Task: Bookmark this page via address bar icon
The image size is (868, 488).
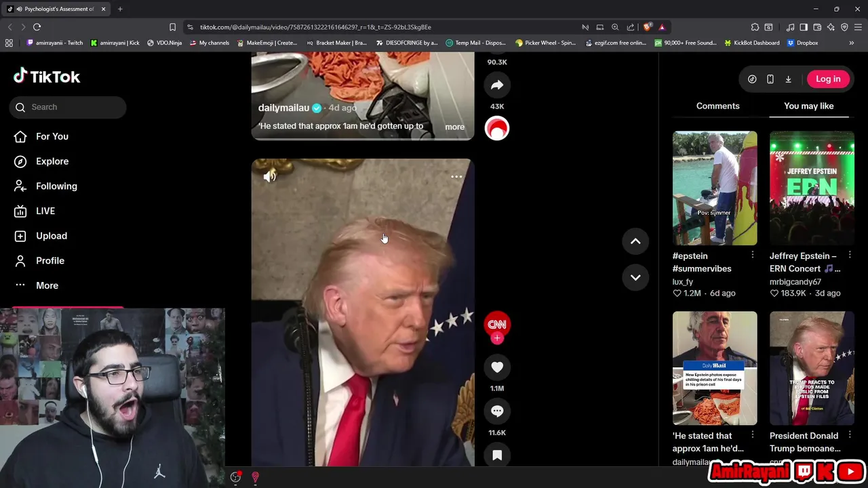Action: click(x=172, y=27)
